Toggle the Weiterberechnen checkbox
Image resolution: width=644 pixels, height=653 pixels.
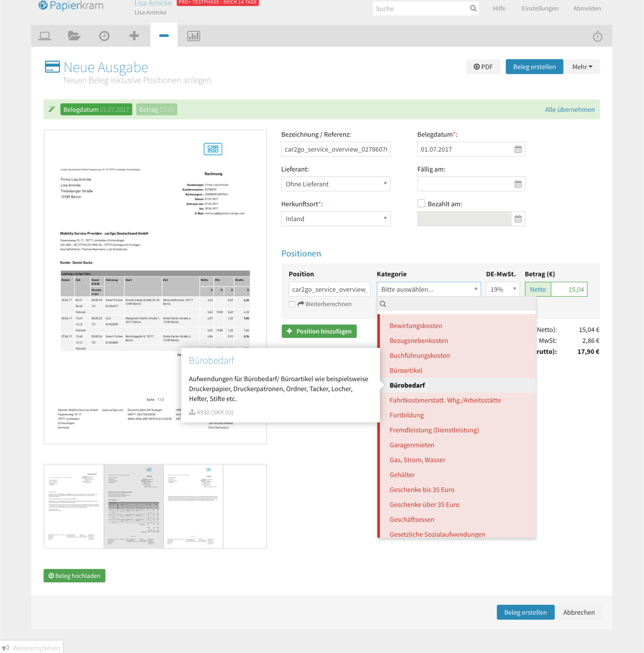292,304
